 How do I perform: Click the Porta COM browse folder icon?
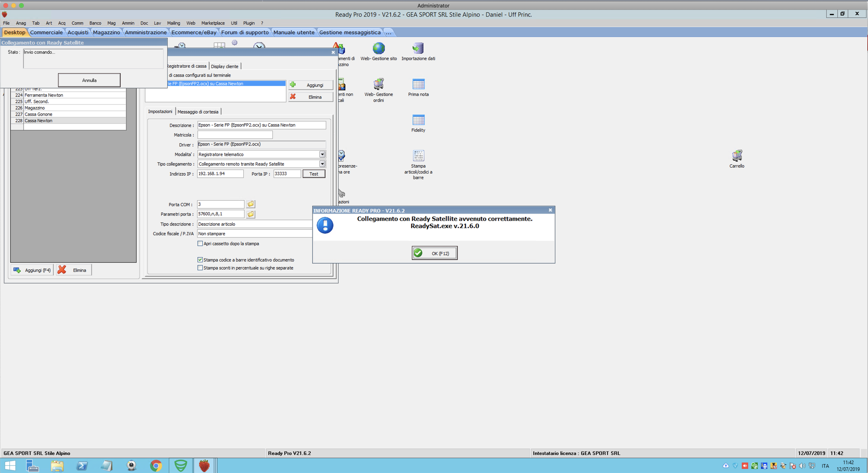click(x=251, y=204)
